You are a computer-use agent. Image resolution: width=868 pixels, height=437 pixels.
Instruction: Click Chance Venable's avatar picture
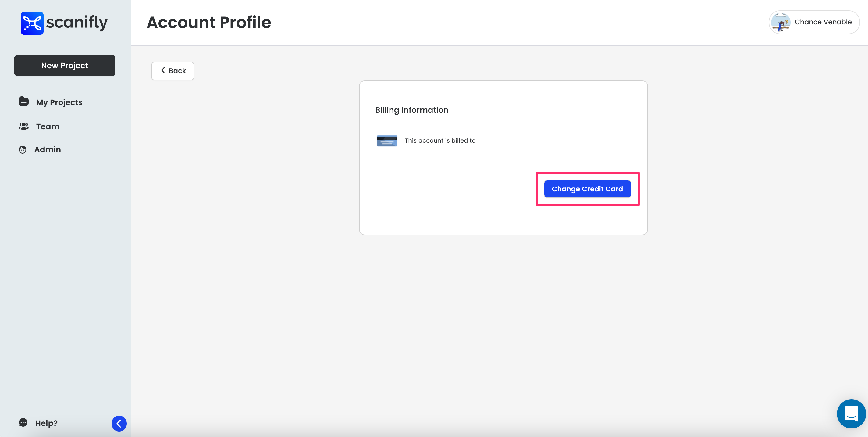click(781, 22)
